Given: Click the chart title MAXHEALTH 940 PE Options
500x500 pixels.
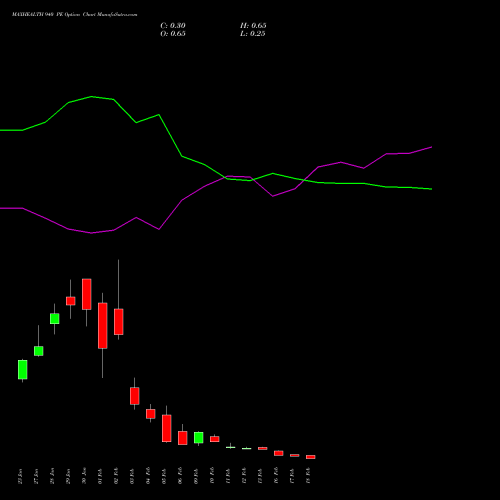Looking at the screenshot, I should click(x=46, y=15).
